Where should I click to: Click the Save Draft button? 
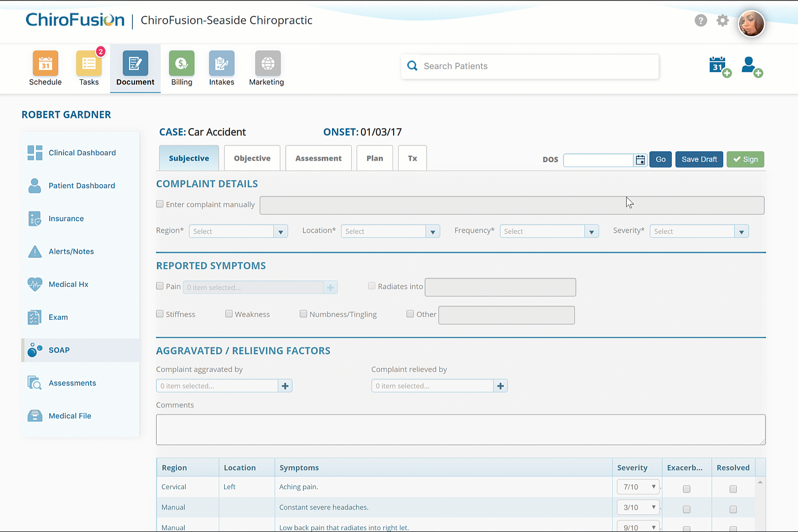[699, 159]
